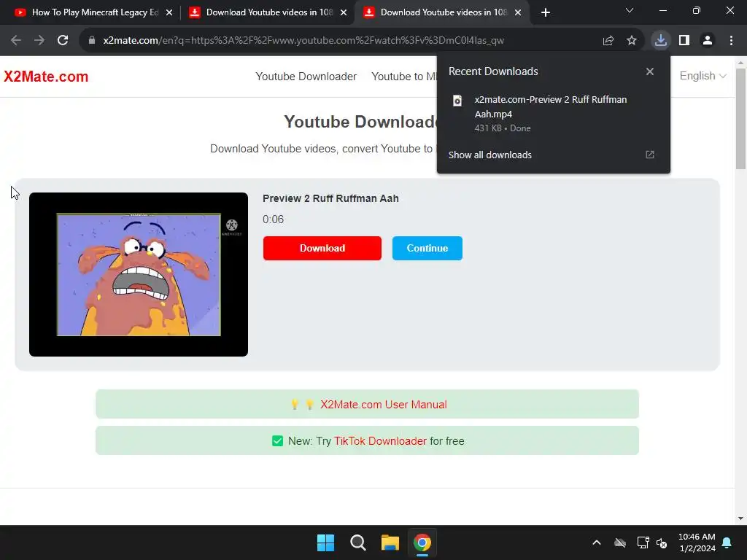Open network status tray icon

point(643,542)
